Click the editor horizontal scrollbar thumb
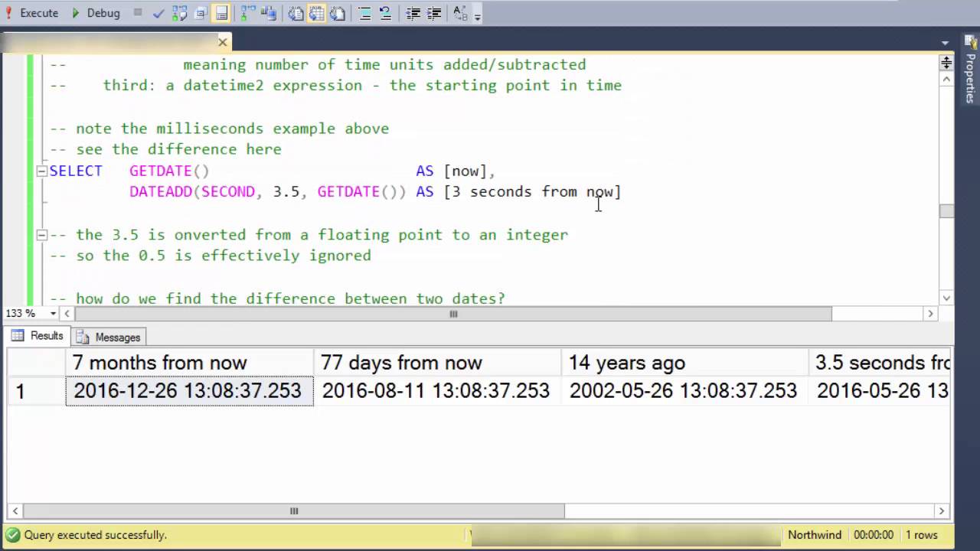The width and height of the screenshot is (980, 551). [x=453, y=314]
